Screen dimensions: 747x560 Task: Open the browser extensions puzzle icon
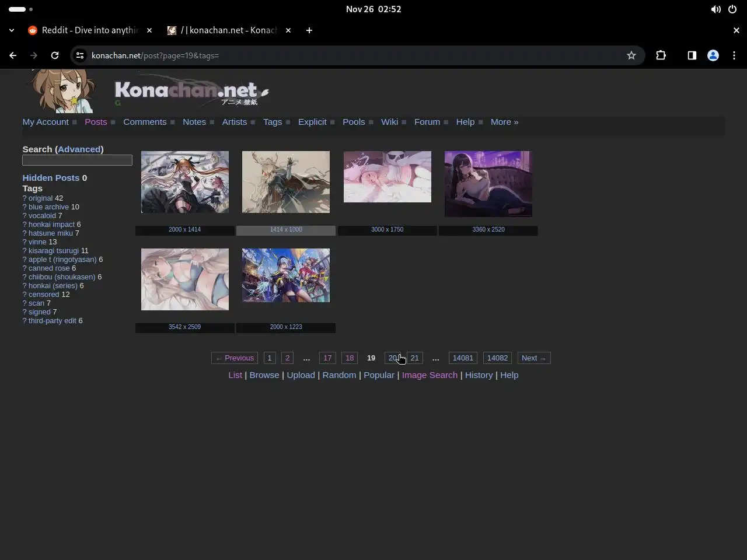tap(661, 55)
